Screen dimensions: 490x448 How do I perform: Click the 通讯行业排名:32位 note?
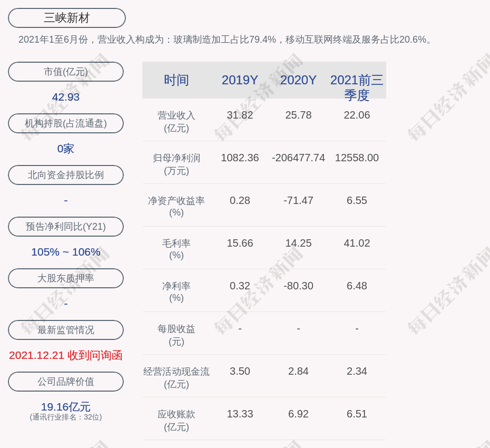[66, 417]
